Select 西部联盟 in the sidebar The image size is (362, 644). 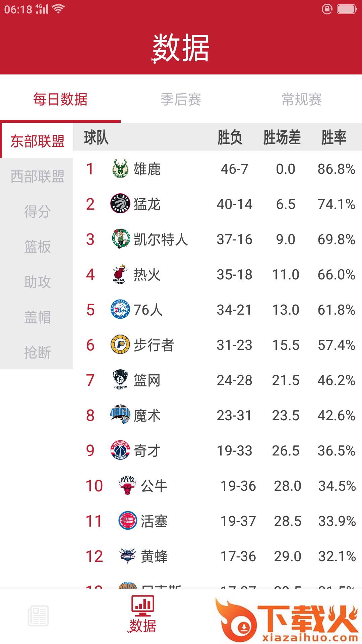tap(37, 176)
